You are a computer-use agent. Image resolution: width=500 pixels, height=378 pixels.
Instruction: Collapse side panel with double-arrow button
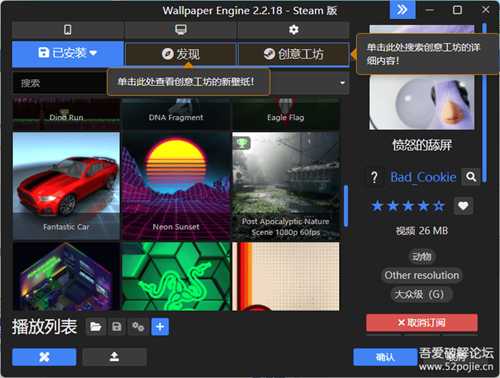(402, 10)
